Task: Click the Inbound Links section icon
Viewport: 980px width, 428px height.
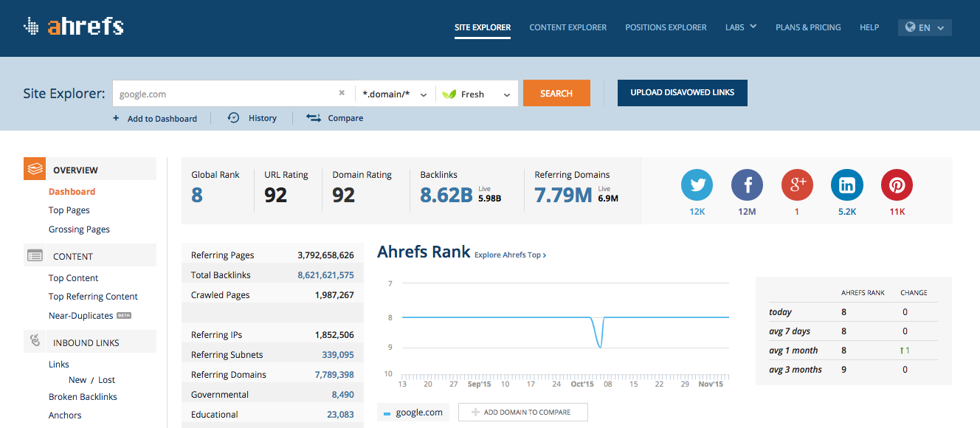Action: (35, 342)
